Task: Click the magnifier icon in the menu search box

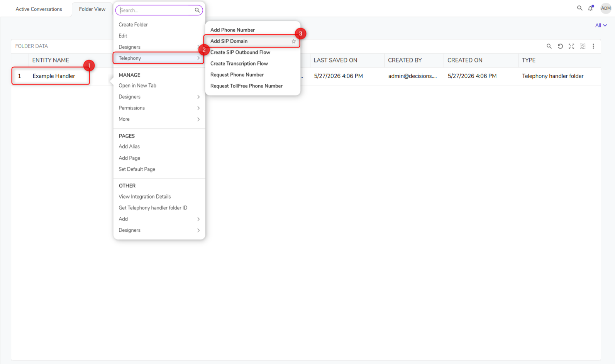Action: [x=197, y=10]
